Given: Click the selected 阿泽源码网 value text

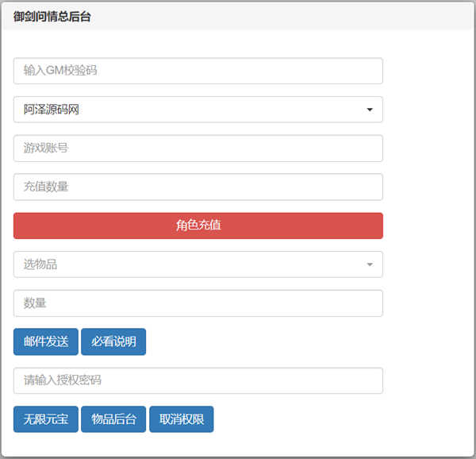Looking at the screenshot, I should tap(52, 110).
